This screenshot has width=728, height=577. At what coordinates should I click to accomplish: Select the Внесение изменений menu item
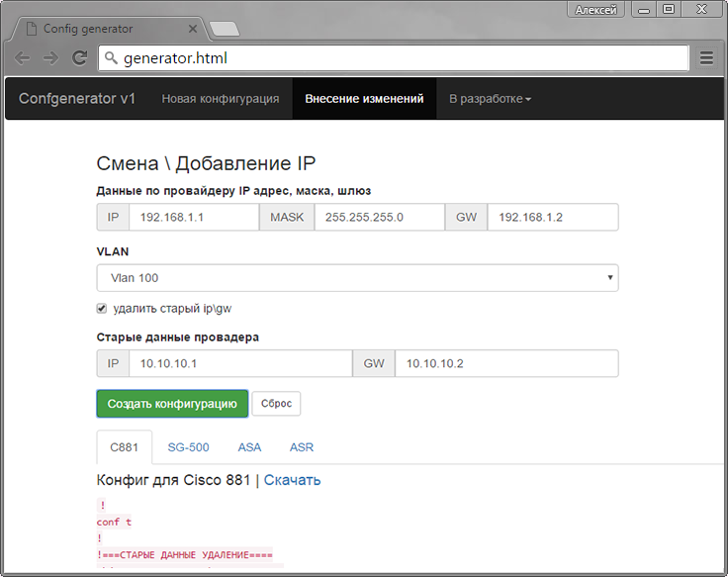(364, 99)
